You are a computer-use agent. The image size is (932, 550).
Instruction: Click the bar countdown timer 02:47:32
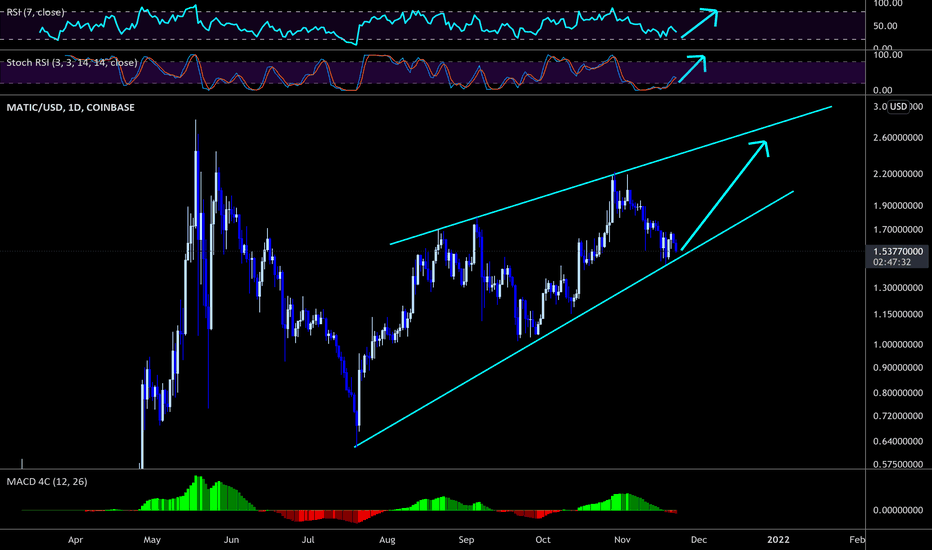892,262
